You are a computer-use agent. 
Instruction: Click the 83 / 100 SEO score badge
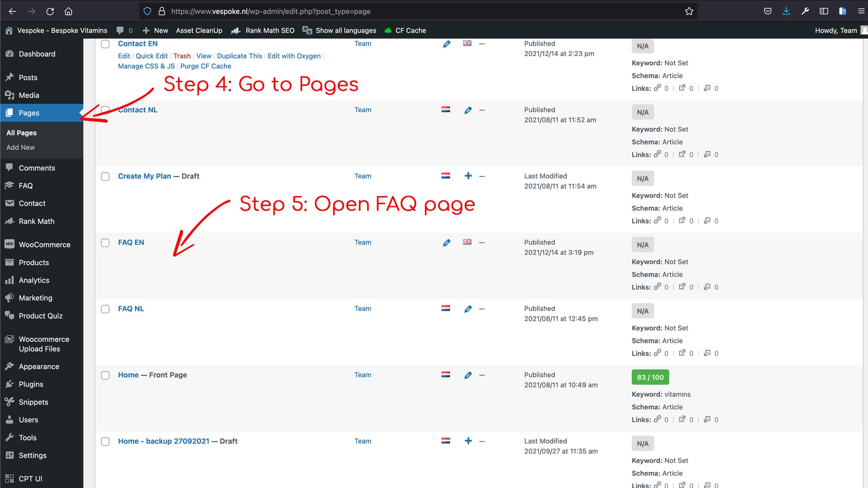pos(650,377)
